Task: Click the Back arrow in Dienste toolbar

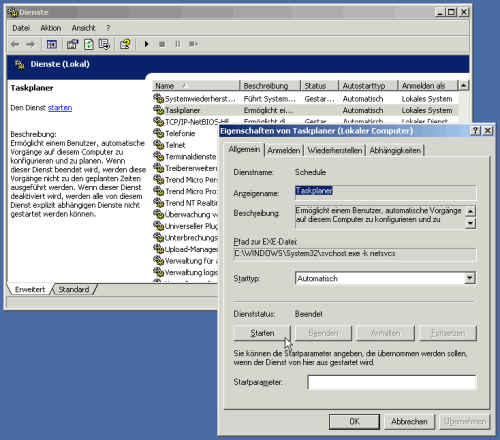Action: [x=15, y=44]
